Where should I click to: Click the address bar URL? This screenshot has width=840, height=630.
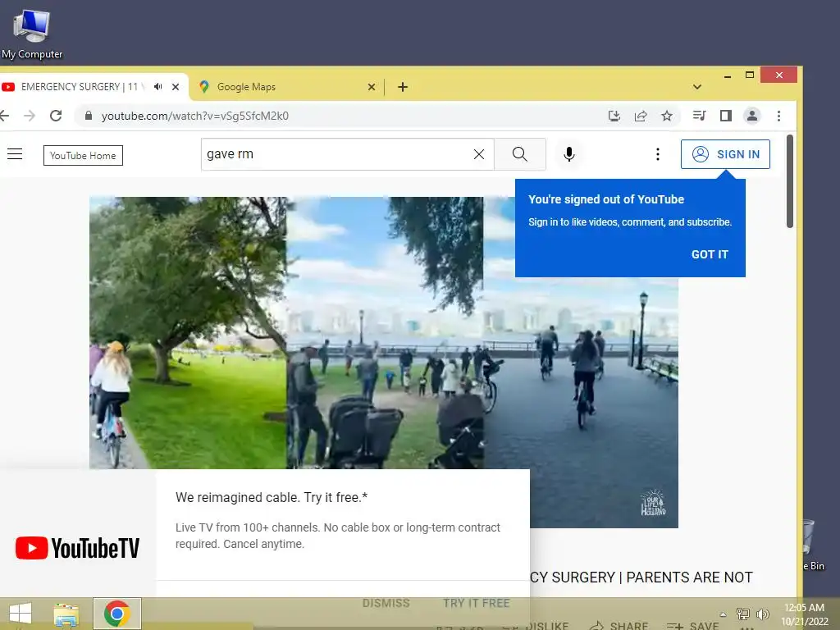195,116
